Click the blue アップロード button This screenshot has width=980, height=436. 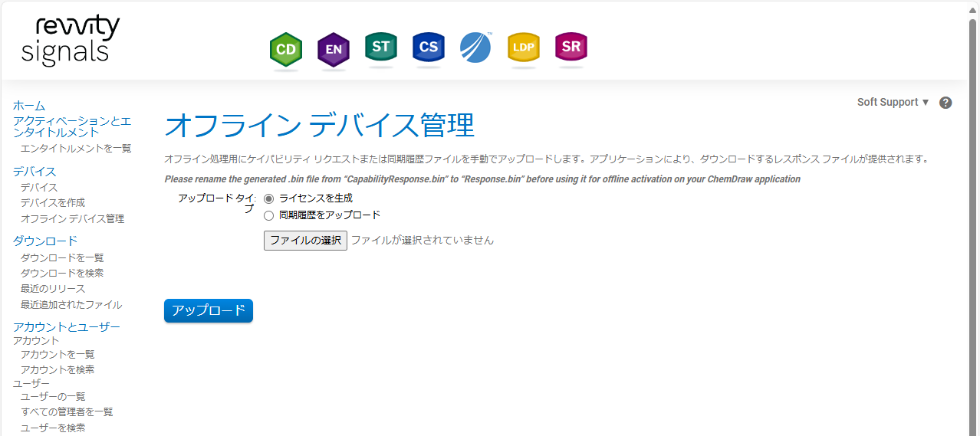tap(208, 310)
